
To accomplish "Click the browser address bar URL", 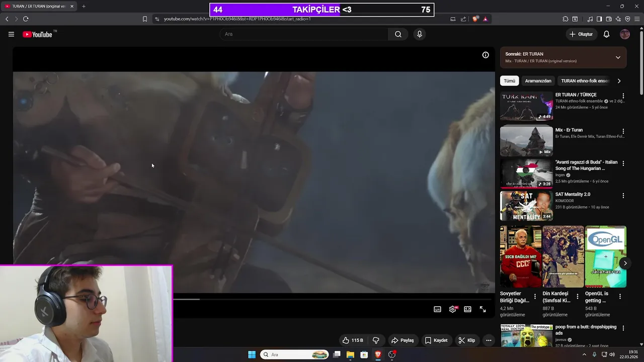I will 237,19.
